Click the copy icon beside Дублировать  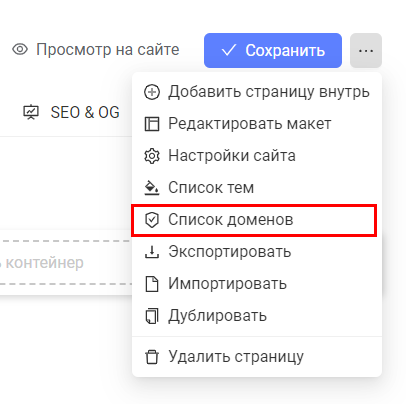[152, 316]
